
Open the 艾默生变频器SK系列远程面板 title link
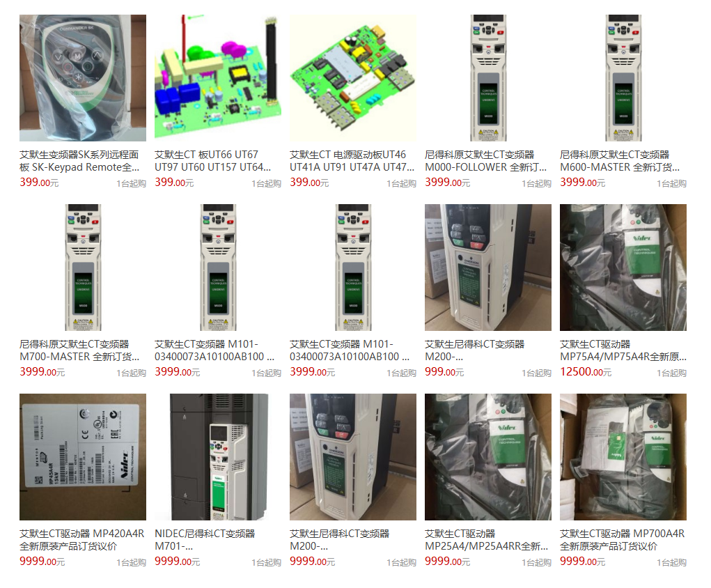79,161
